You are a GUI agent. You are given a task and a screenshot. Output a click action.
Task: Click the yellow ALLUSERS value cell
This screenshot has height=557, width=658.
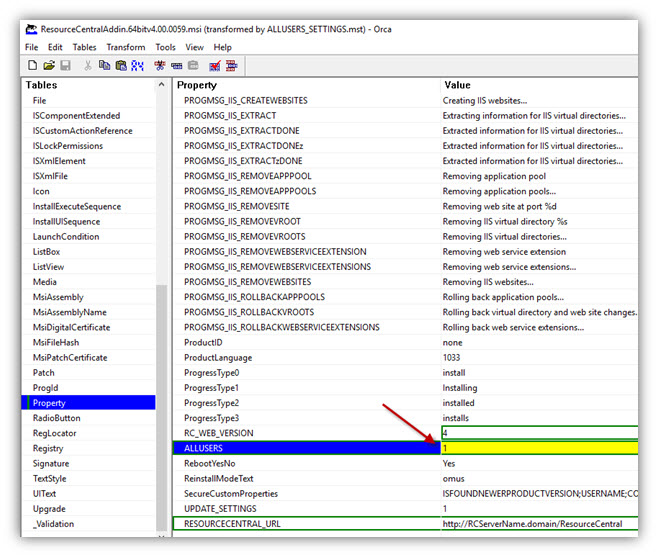pos(540,448)
